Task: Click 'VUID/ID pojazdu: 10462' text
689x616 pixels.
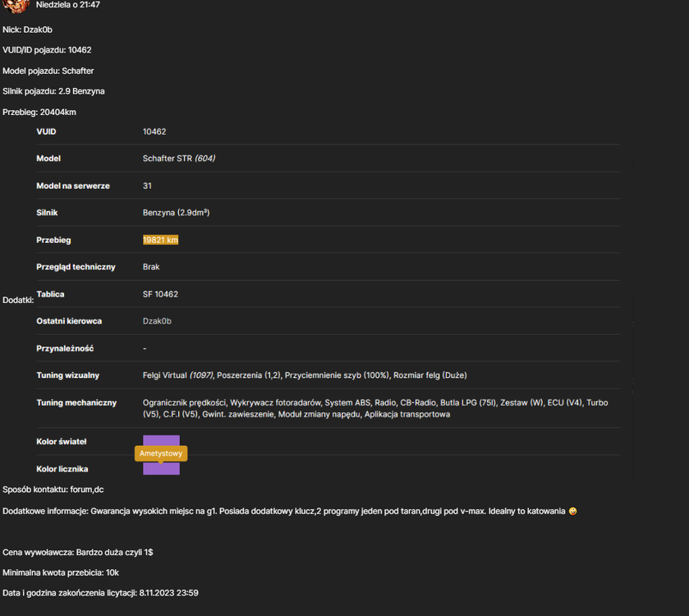Action: (47, 50)
